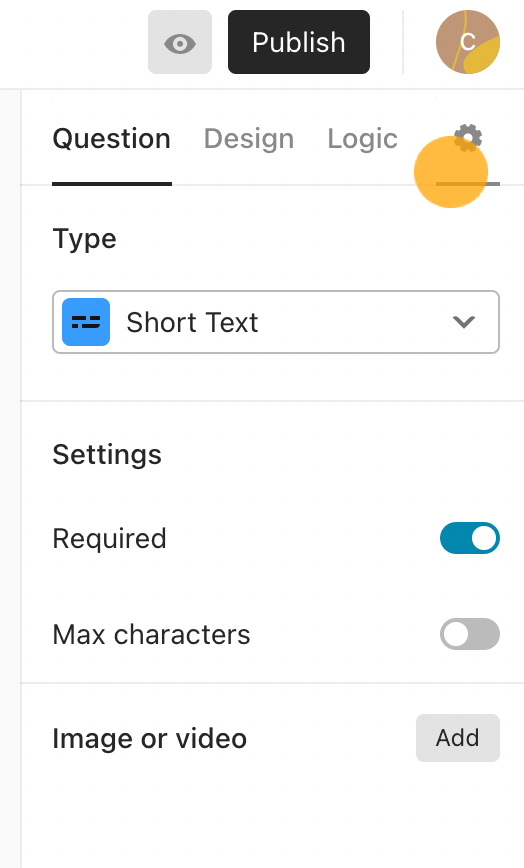The width and height of the screenshot is (524, 868).
Task: Toggle the Required switch off
Action: click(x=470, y=538)
